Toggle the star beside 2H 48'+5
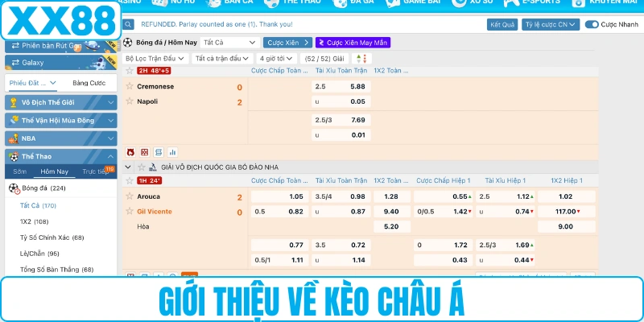This screenshot has height=322, width=644. click(x=130, y=71)
